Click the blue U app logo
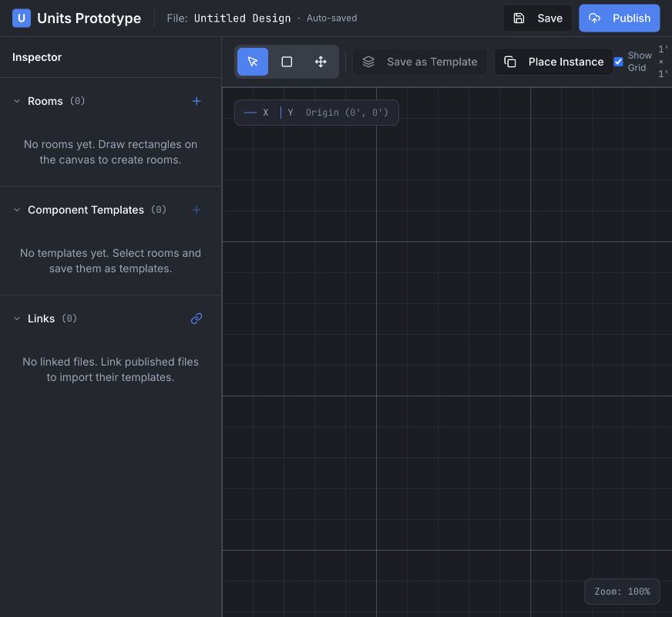This screenshot has height=617, width=672. pyautogui.click(x=22, y=18)
